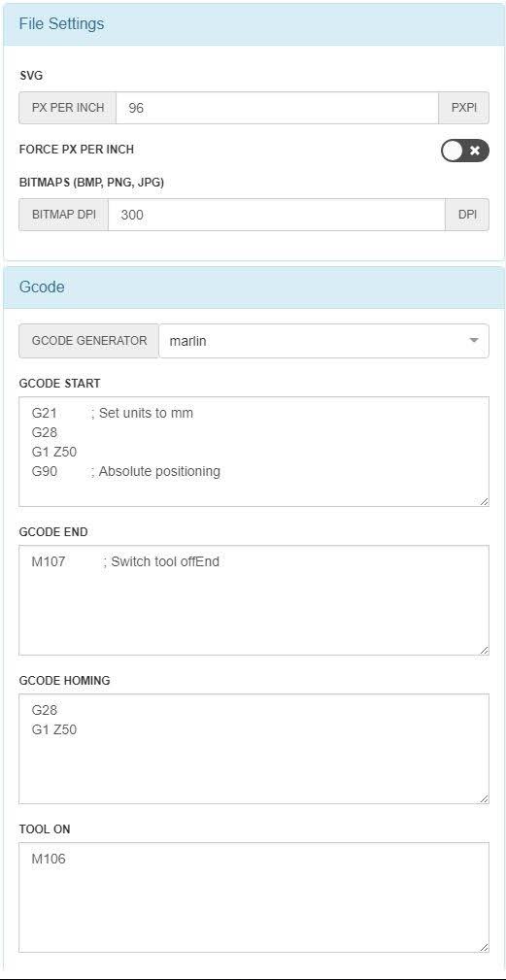Screen dimensions: 506x980
Task: Click inside the Gcode End text area
Action: 253,600
